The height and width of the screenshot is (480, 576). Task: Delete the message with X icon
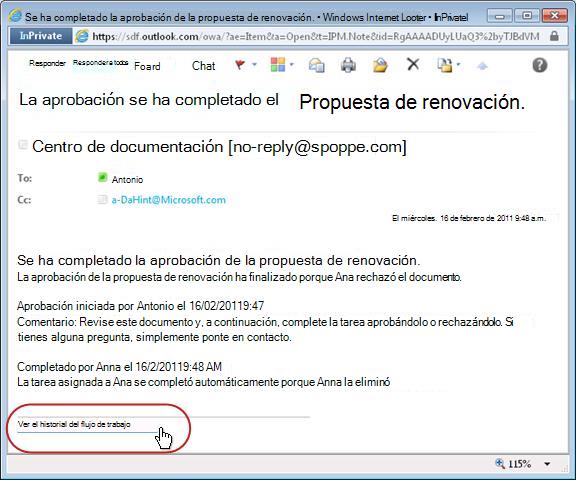(x=413, y=65)
